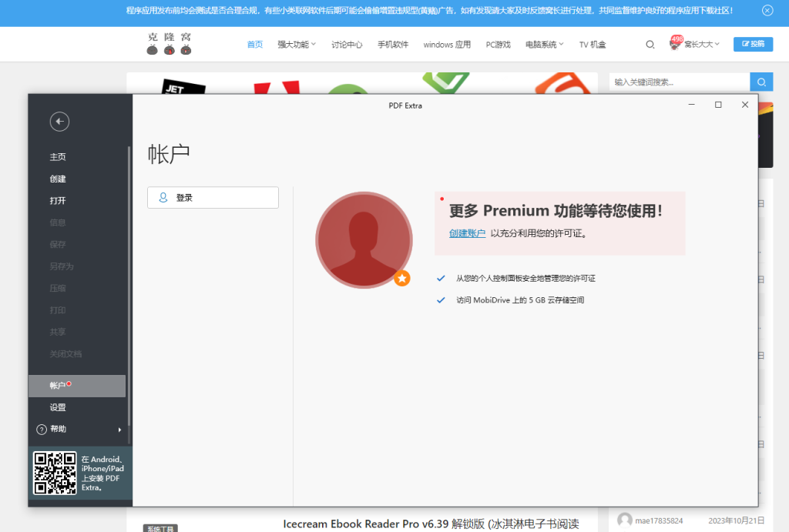The width and height of the screenshot is (789, 532).
Task: Click the 克隆窝 site logo
Action: click(x=169, y=44)
